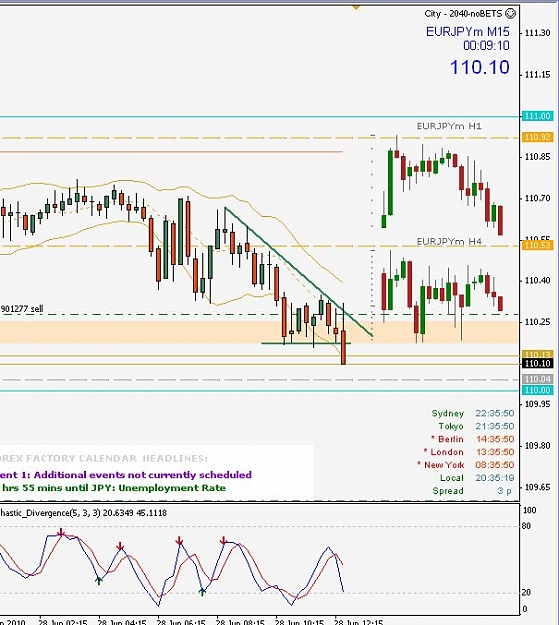Click the "110.40" price axis value
This screenshot has height=625, width=559.
click(537, 281)
